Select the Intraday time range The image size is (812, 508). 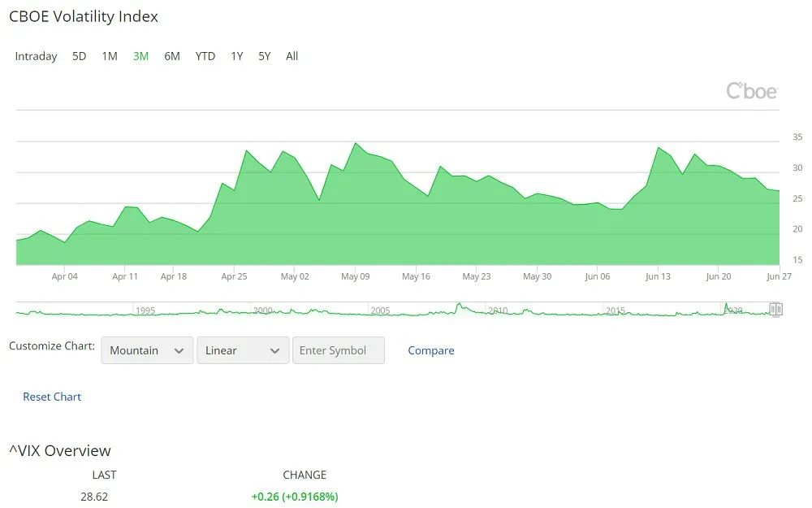point(36,56)
